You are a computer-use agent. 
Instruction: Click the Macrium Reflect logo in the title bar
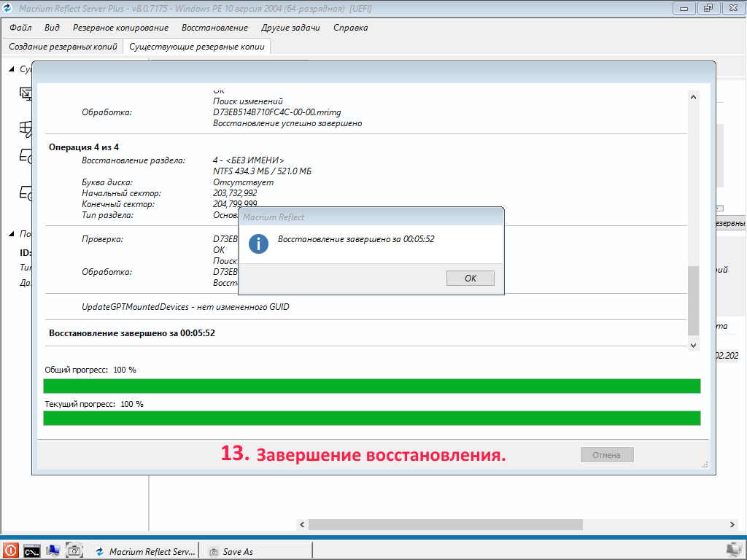[x=7, y=8]
